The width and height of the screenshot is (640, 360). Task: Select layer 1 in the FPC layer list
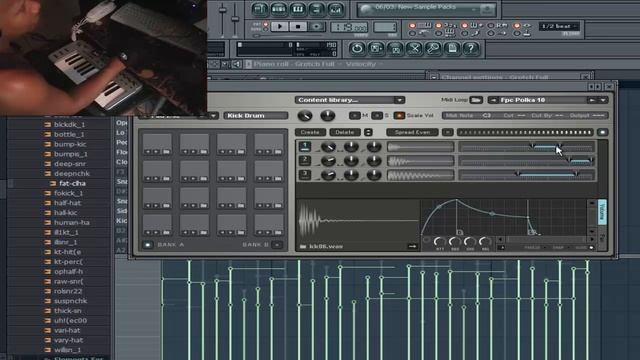304,146
